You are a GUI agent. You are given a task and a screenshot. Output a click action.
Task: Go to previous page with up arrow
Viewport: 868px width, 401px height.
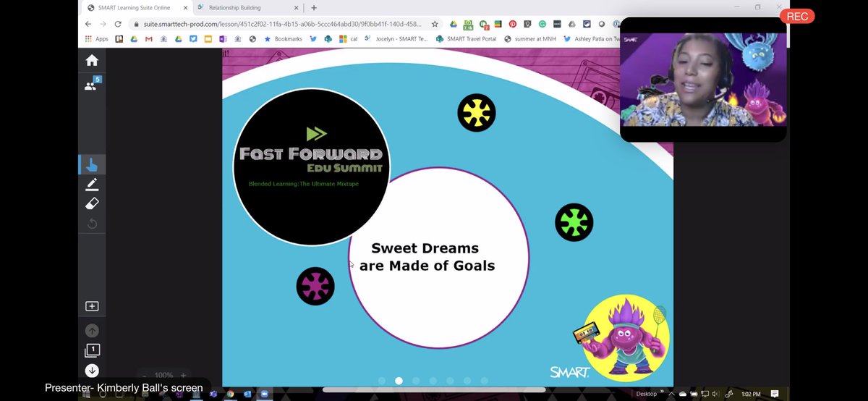click(x=92, y=331)
